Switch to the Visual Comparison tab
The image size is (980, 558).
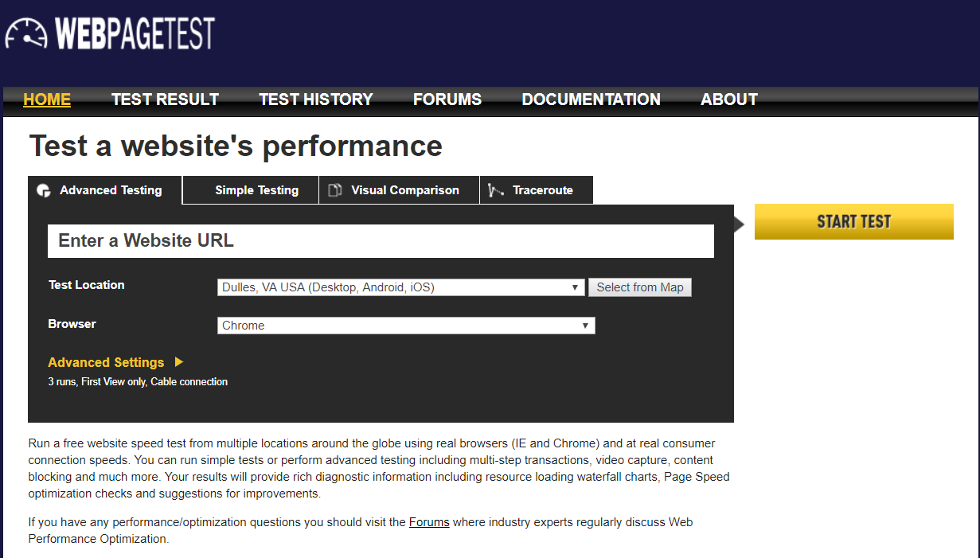pos(400,190)
